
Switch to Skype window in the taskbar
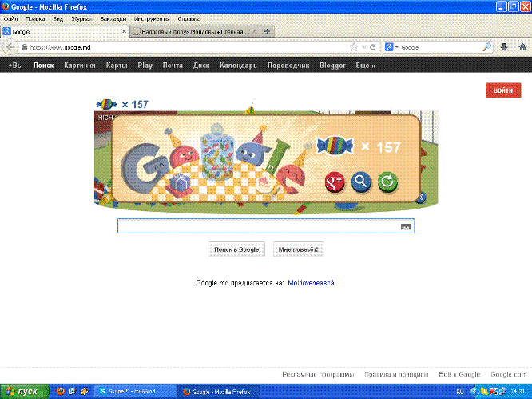(135, 392)
